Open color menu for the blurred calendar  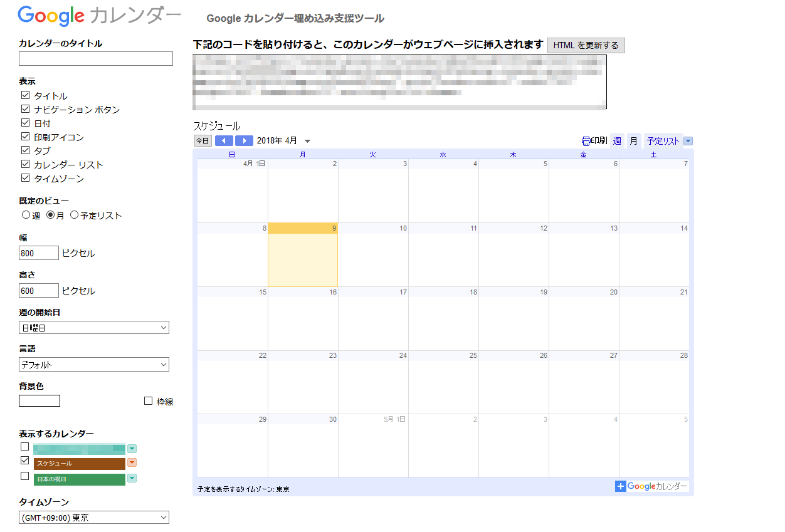(x=132, y=449)
